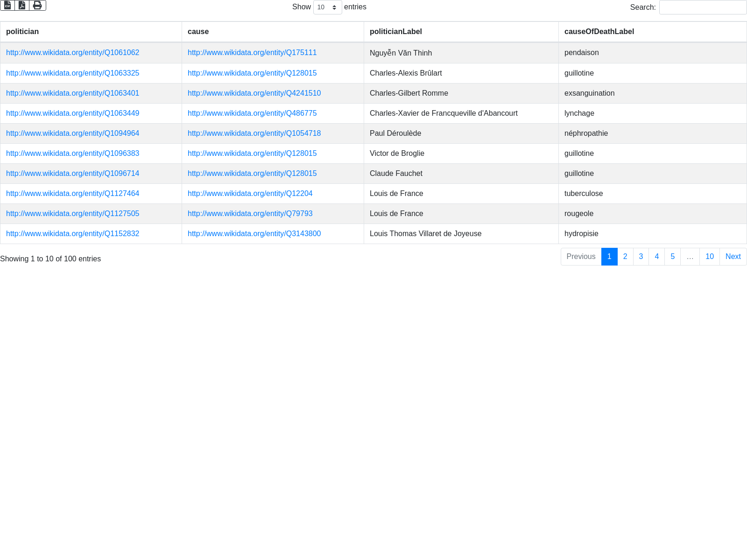Open politician link Q1094964

(72, 133)
